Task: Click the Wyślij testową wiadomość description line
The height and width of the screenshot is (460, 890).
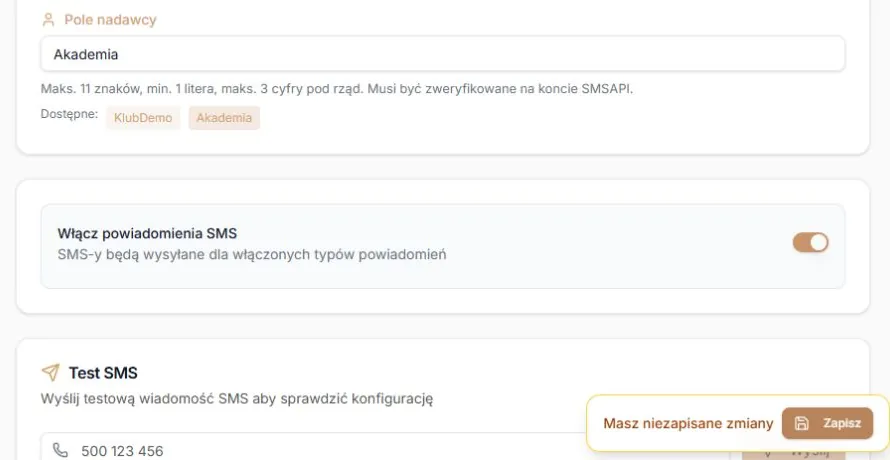Action: (237, 399)
